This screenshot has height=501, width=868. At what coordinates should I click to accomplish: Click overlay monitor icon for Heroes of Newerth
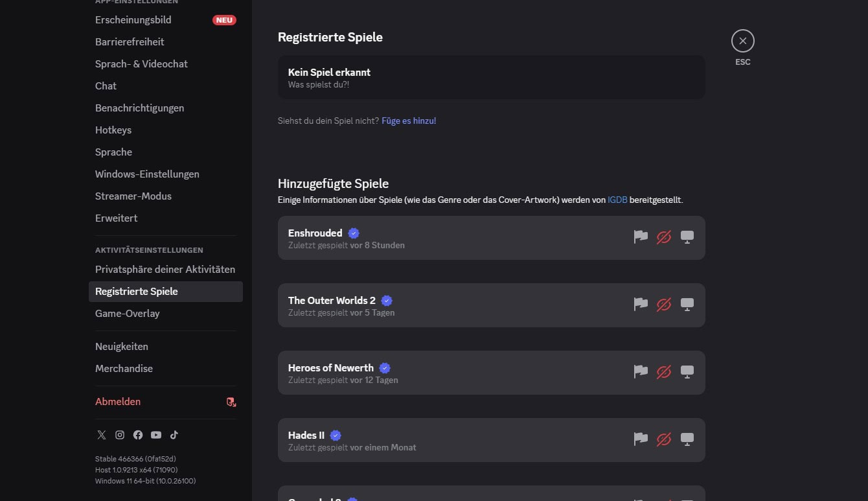tap(687, 372)
